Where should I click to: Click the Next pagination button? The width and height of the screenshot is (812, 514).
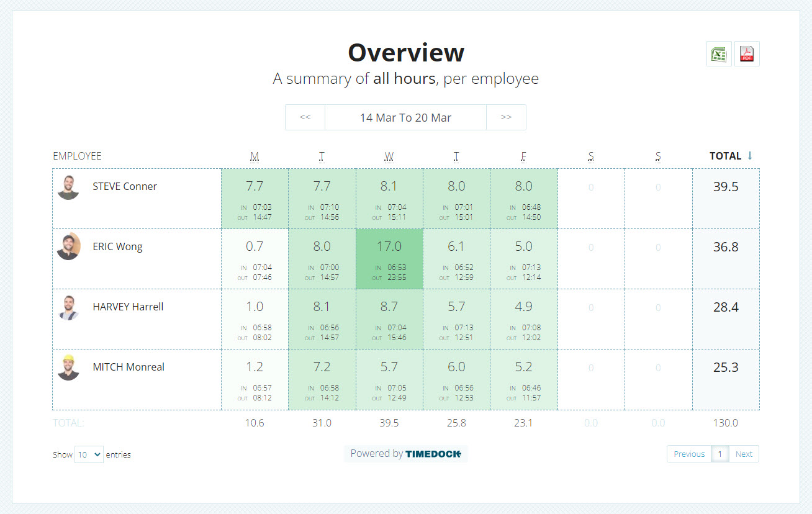(744, 454)
